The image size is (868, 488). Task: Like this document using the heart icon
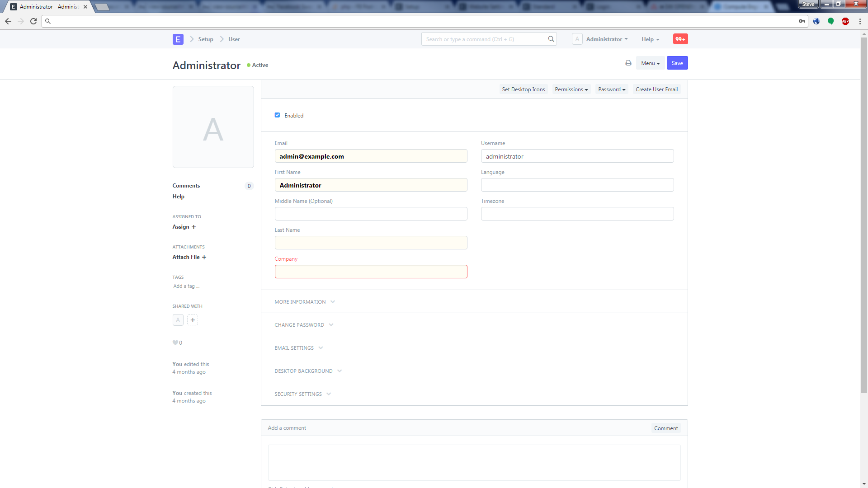pyautogui.click(x=175, y=343)
